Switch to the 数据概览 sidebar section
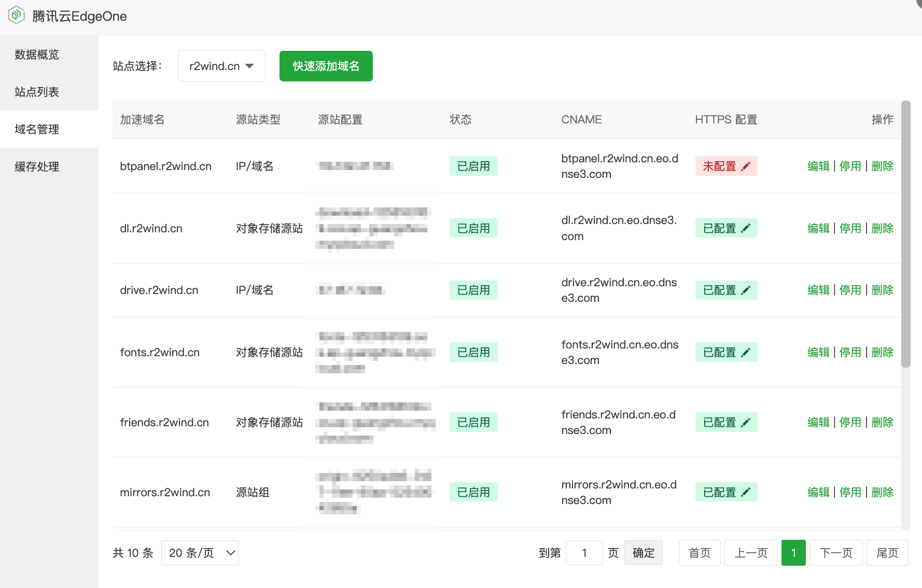 coord(36,54)
